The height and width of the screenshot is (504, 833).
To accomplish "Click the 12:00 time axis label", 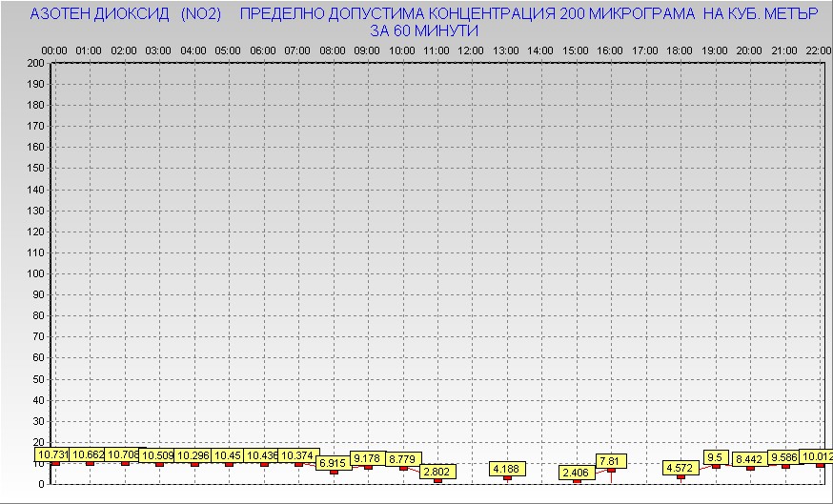I will click(x=471, y=50).
